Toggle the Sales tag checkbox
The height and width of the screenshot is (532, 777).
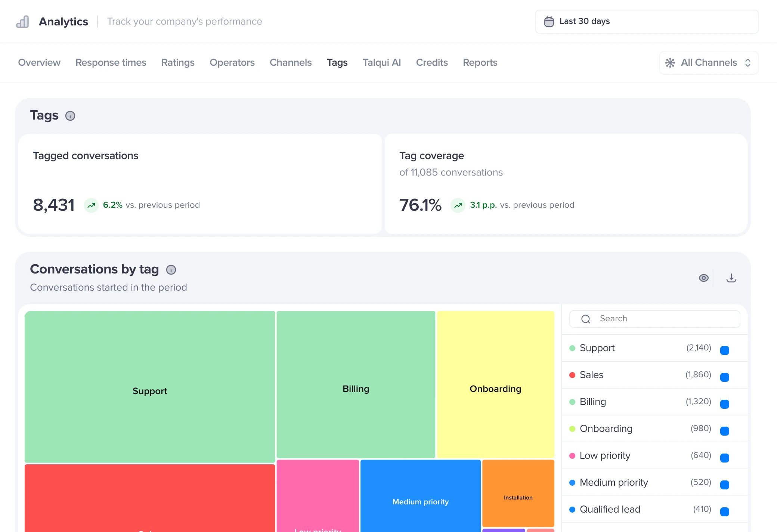point(725,377)
